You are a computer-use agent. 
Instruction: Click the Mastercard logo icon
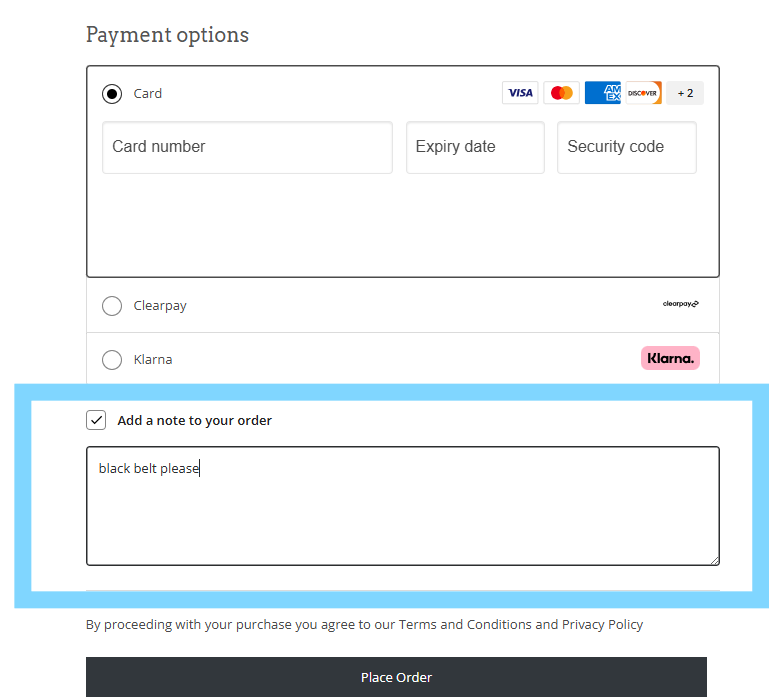[562, 93]
